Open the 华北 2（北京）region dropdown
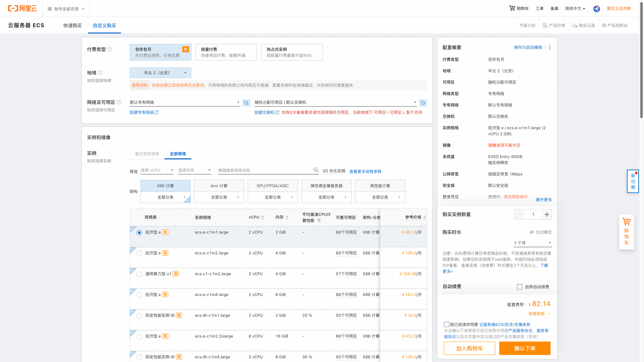This screenshot has width=644, height=362. click(x=160, y=73)
